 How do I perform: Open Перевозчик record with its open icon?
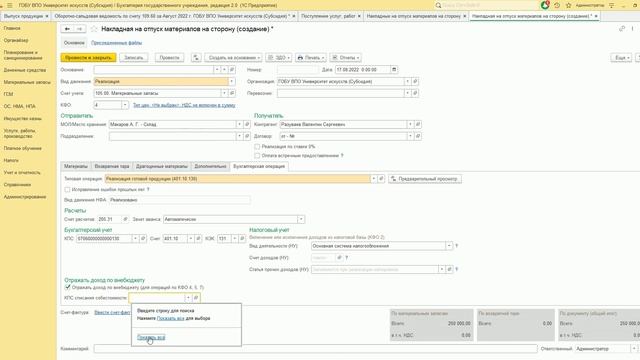pyautogui.click(x=415, y=93)
